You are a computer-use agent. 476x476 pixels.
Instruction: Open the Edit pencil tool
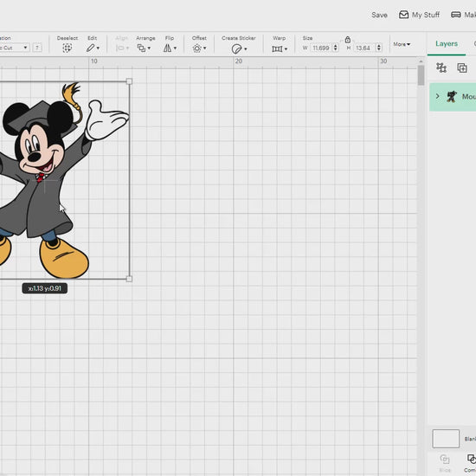91,48
